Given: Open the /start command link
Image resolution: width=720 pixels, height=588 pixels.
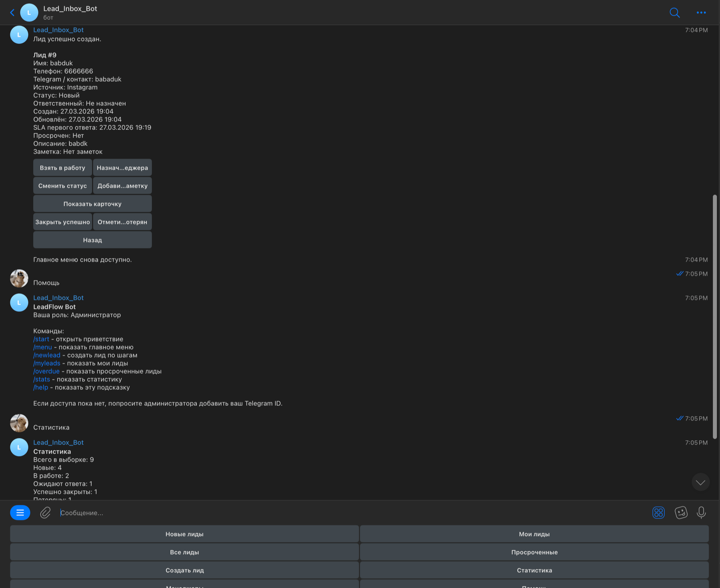Looking at the screenshot, I should pyautogui.click(x=41, y=339).
